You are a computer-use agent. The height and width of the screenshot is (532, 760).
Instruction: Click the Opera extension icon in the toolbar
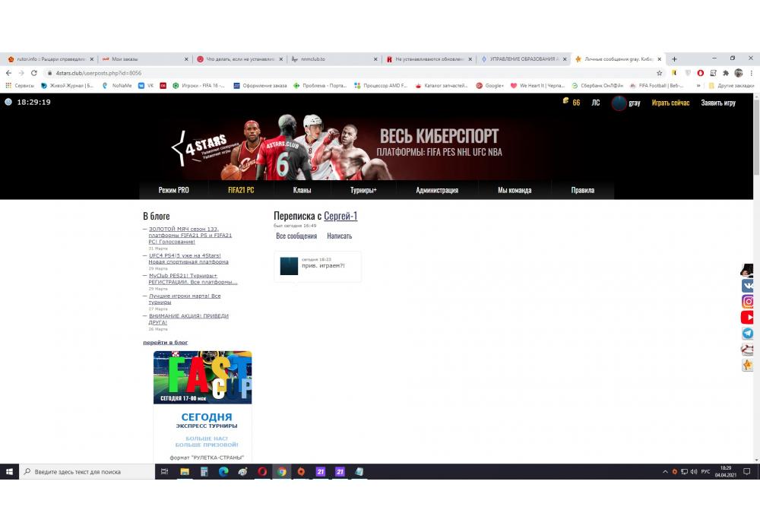[x=700, y=73]
